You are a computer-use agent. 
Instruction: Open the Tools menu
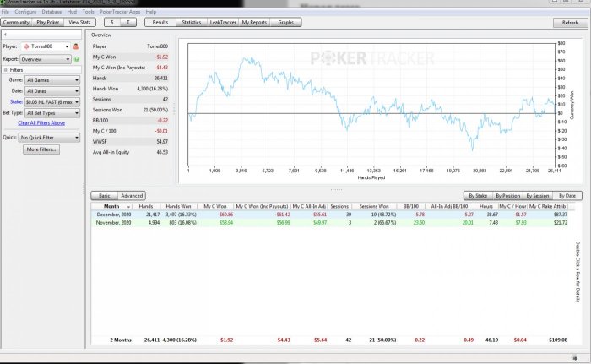point(88,12)
